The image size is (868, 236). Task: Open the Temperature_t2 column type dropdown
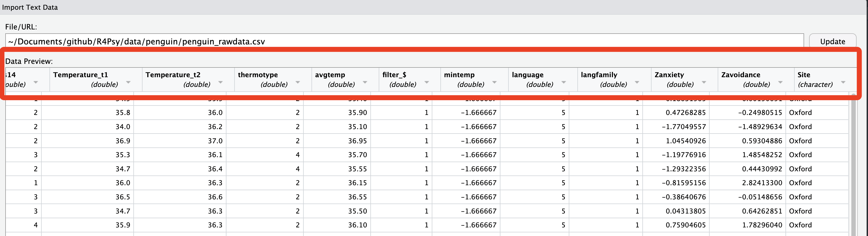[220, 82]
